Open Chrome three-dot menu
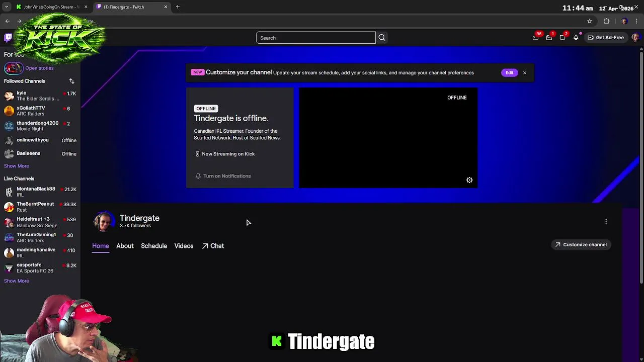Viewport: 644px width, 362px height. coord(636,21)
